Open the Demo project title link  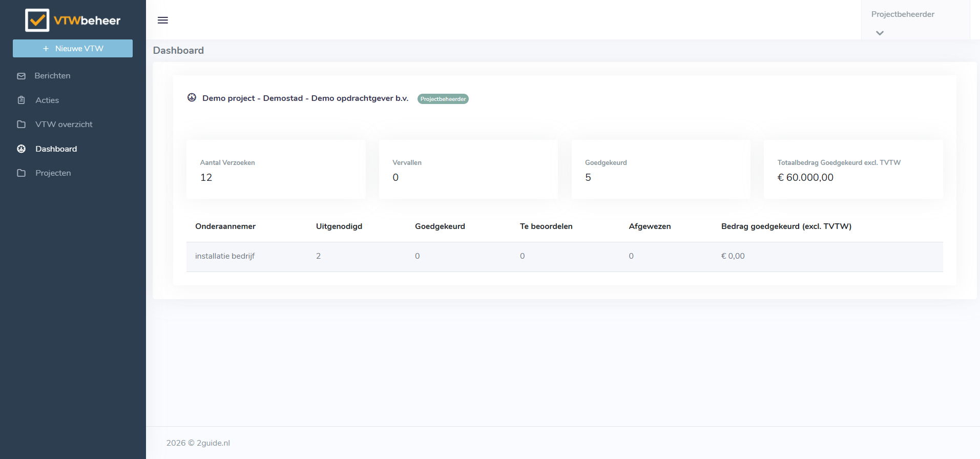tap(305, 98)
